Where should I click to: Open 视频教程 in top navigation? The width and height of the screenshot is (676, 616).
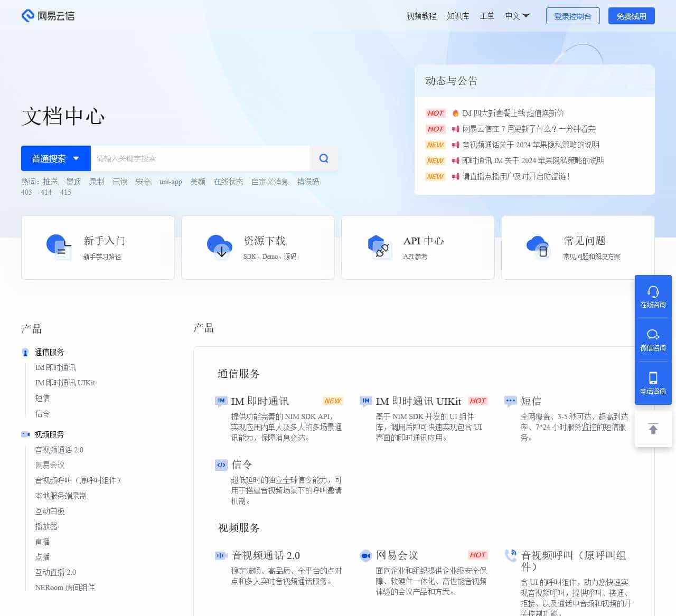(421, 16)
